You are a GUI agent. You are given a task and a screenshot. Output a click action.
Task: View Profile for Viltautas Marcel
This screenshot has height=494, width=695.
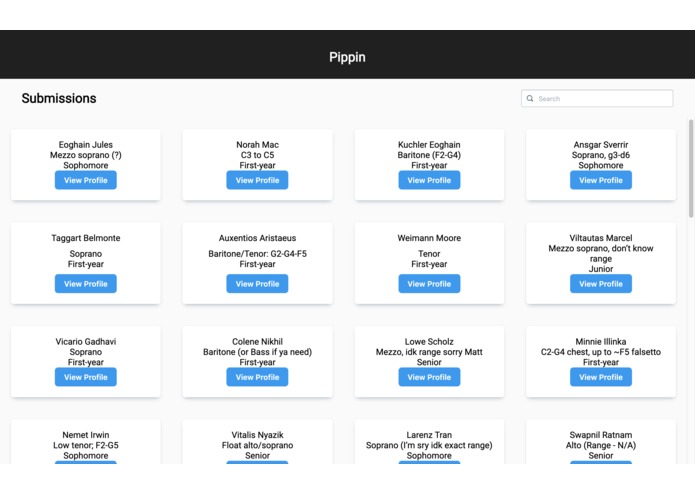click(601, 284)
